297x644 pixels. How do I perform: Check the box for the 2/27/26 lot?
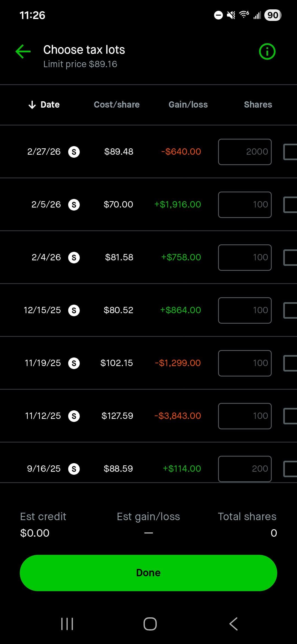click(x=290, y=152)
